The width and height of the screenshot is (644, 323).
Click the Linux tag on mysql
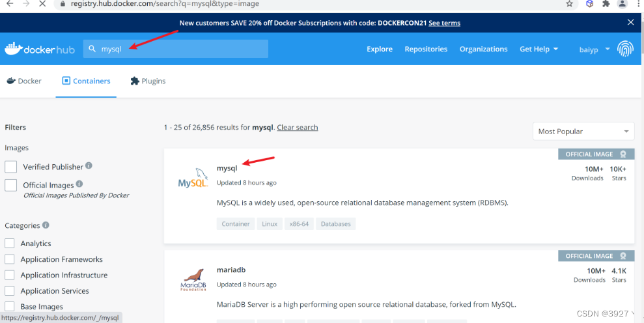[270, 224]
